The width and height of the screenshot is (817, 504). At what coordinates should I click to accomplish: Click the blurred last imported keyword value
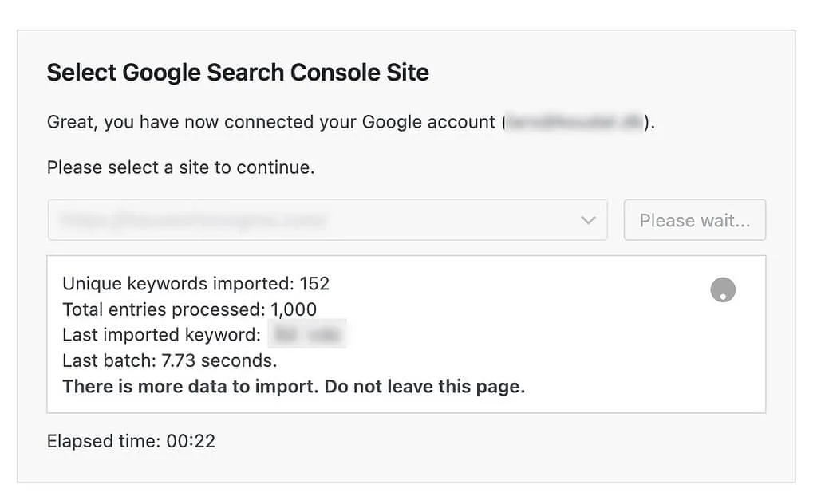307,334
